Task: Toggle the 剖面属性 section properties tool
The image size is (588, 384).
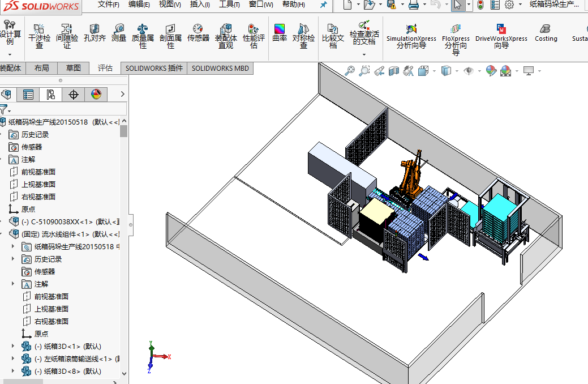Action: [x=170, y=34]
